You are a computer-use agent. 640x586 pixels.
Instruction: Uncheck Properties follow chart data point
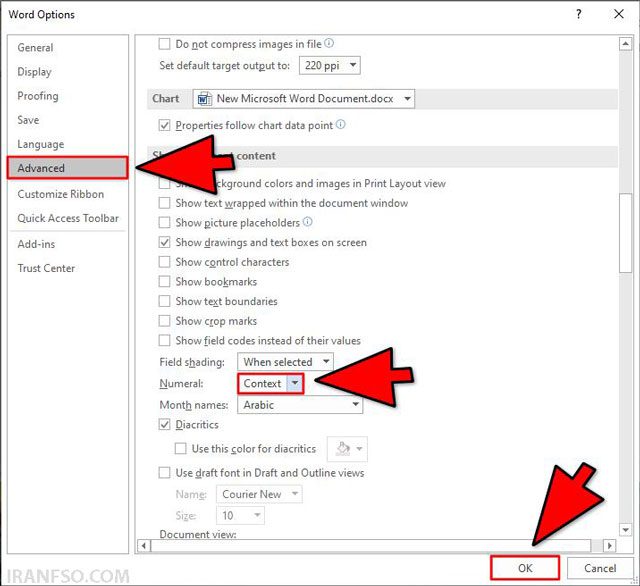coord(164,125)
